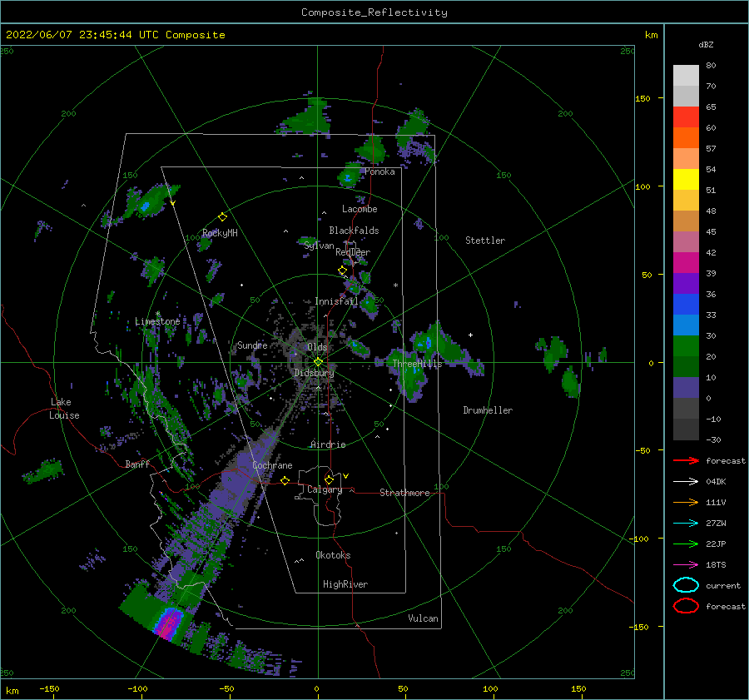Click the Drumheller label
Image resolution: width=749 pixels, height=700 pixels.
488,410
